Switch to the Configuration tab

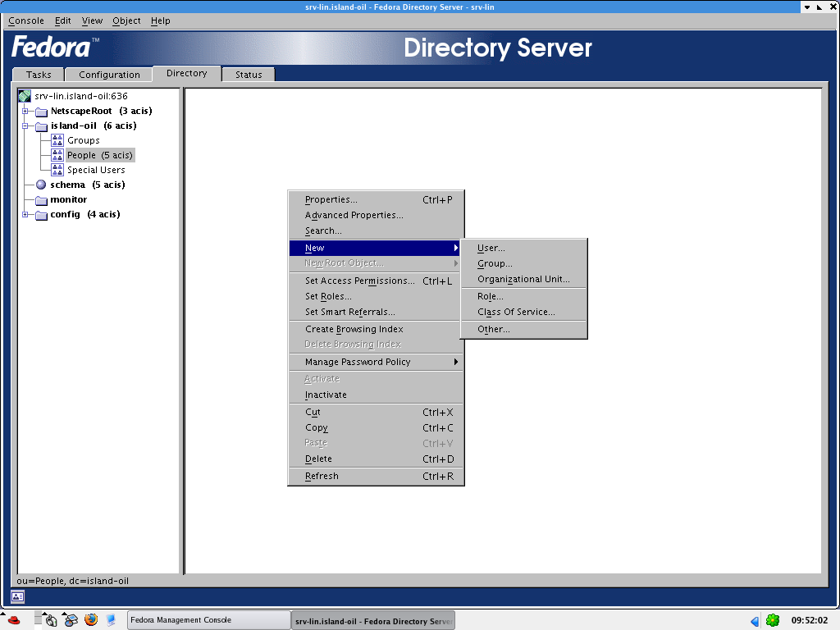[x=109, y=75]
